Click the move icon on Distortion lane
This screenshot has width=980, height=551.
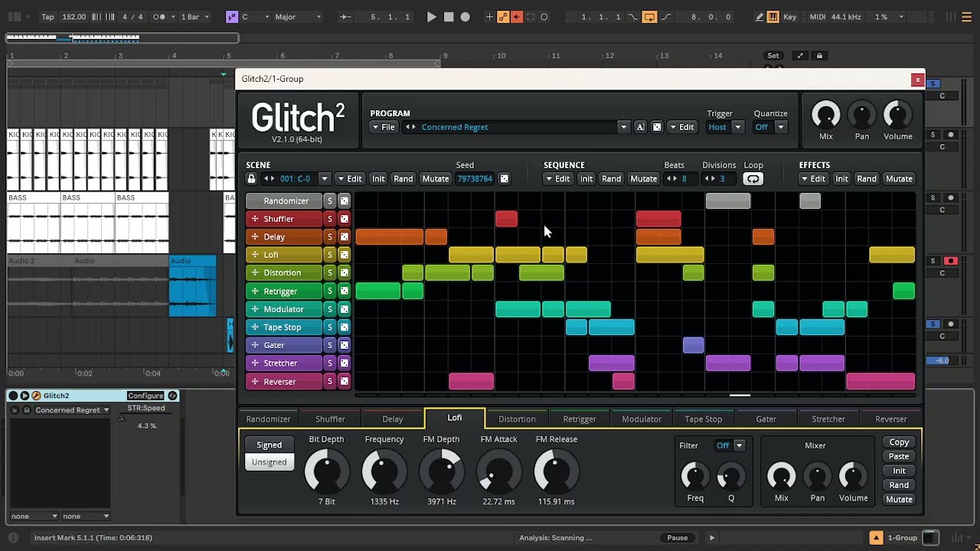(255, 272)
